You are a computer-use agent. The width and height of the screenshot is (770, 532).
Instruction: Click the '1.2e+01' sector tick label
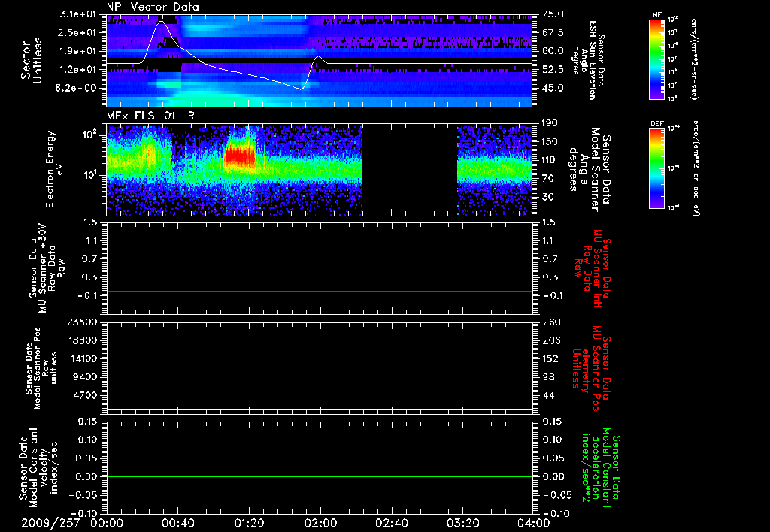pyautogui.click(x=78, y=70)
